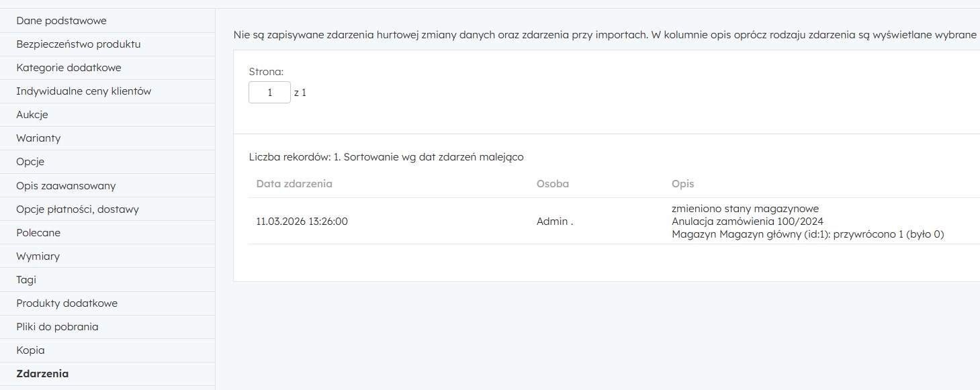Click the Aukcje sidebar item

click(32, 115)
